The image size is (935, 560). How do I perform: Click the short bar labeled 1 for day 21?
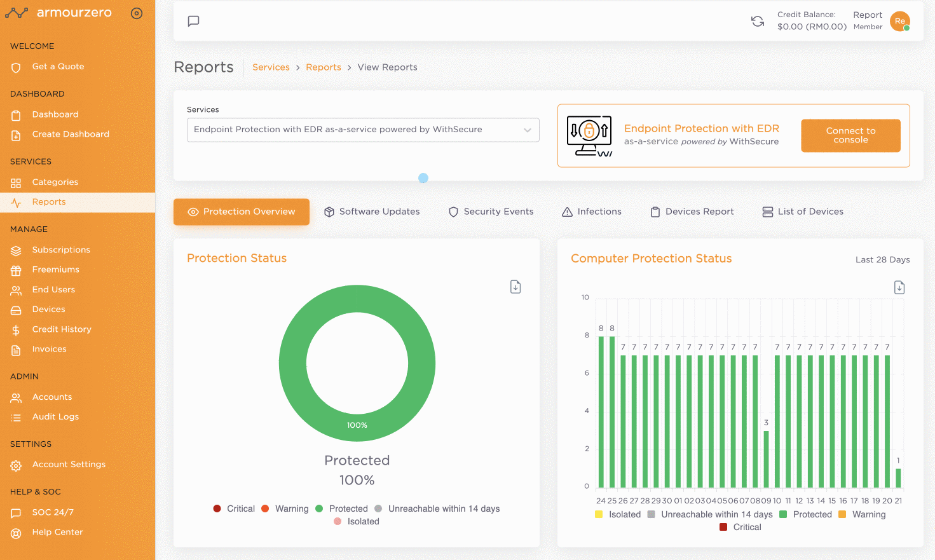pos(898,478)
